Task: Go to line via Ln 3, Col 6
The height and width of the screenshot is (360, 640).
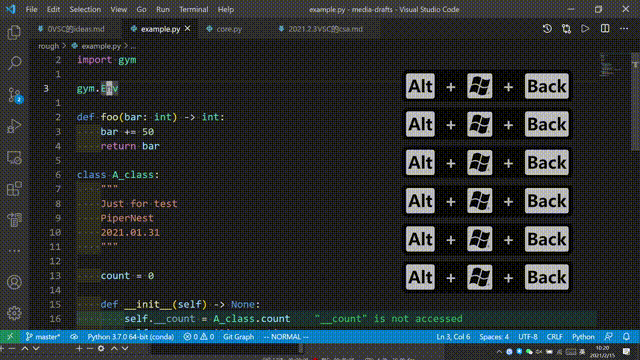Action: (x=453, y=337)
